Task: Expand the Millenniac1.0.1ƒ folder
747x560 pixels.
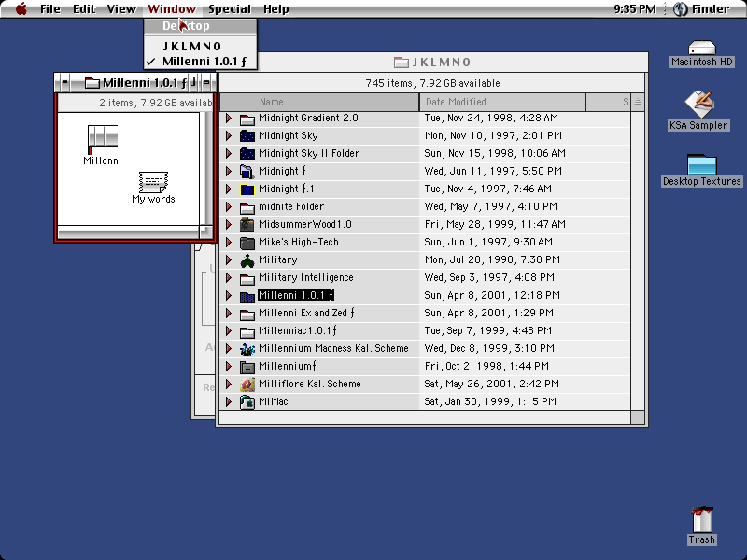Action: tap(229, 331)
